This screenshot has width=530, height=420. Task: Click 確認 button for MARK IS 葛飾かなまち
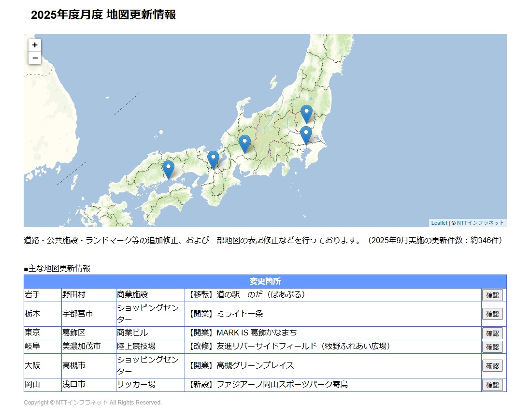492,333
